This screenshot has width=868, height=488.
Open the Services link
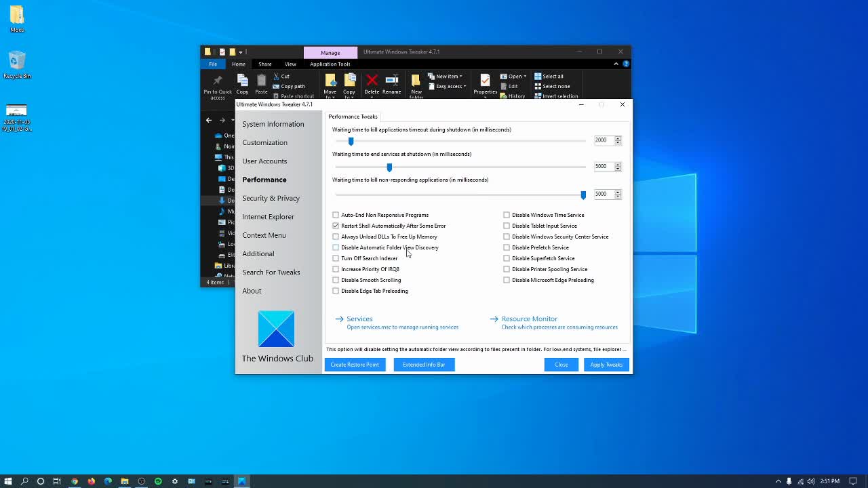(359, 319)
